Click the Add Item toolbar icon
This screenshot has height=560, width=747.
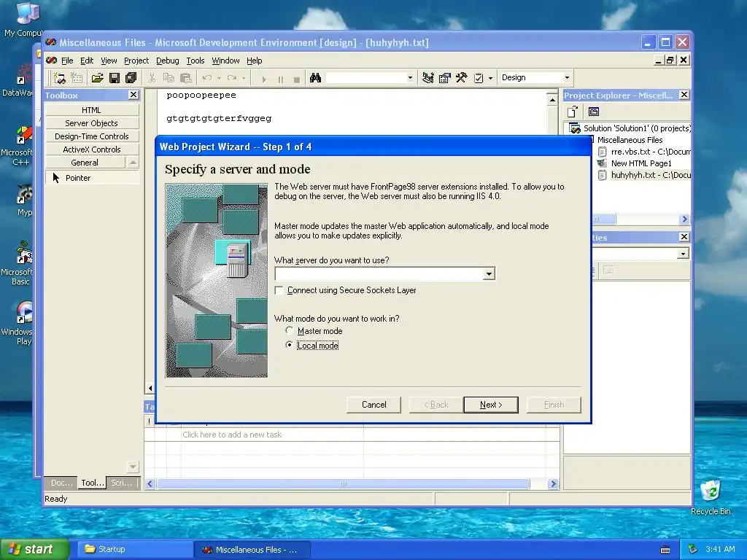[76, 78]
